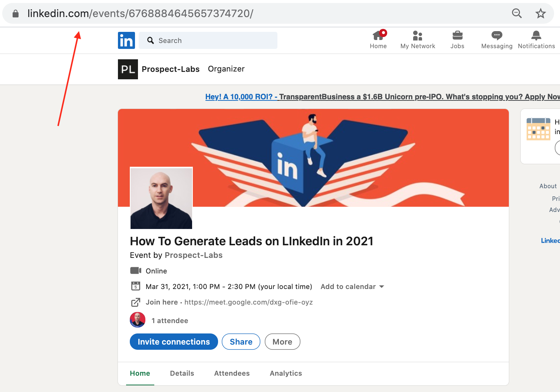
Task: Switch to the Home event tab
Action: pos(140,373)
